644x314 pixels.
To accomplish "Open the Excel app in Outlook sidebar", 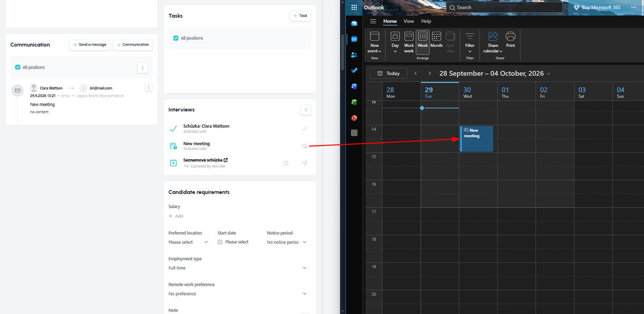I will [x=354, y=102].
